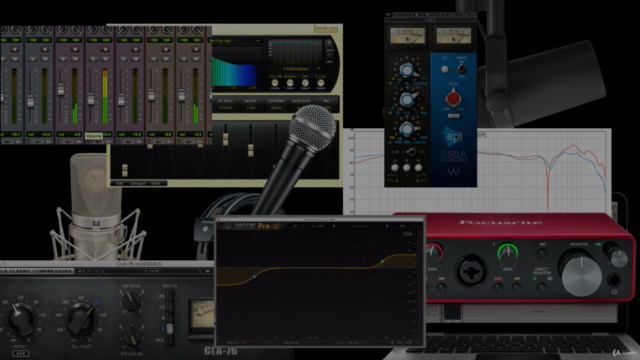Viewport: 640px width, 360px height.
Task: Open the Lexicon reverb preset dropdown
Action: pyautogui.click(x=235, y=41)
